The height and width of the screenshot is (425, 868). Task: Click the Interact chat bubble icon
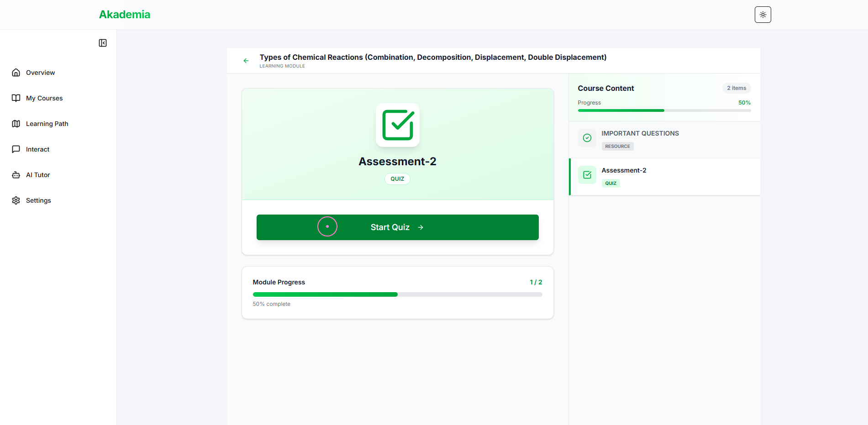[16, 149]
